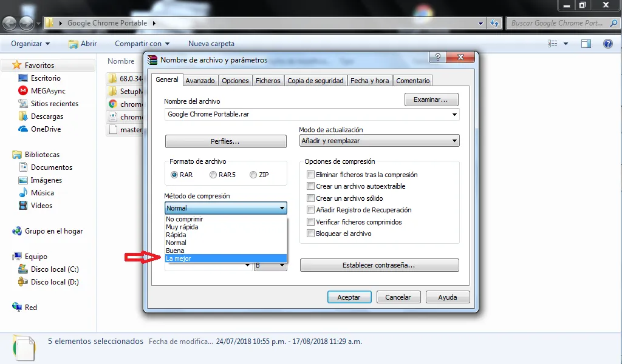This screenshot has width=622, height=364.
Task: Switch to the Avanzado tab
Action: coord(200,81)
